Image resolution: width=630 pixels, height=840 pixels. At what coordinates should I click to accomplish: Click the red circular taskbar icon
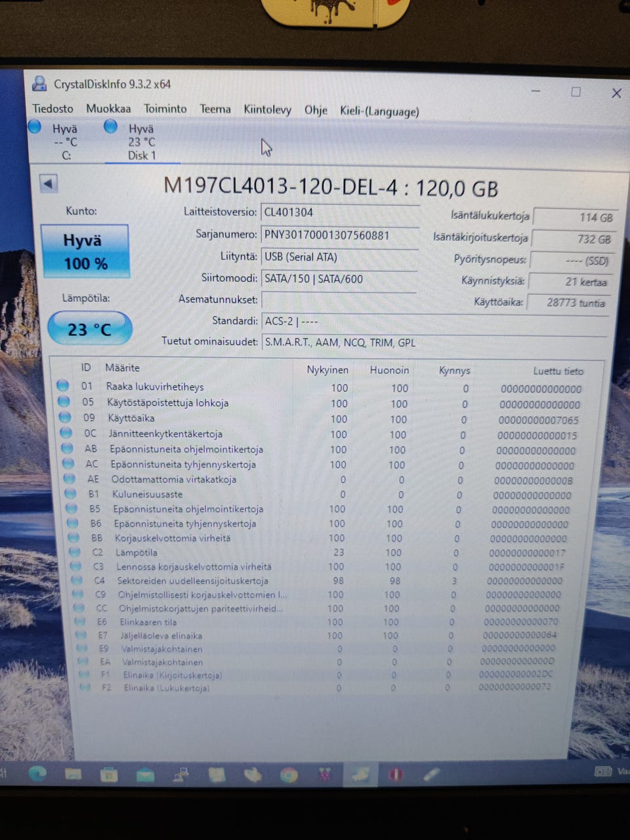click(x=396, y=775)
